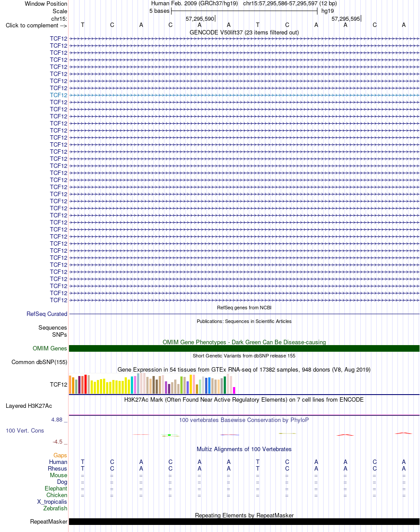
Task: Click the Rhesus species label
Action: 57,468
